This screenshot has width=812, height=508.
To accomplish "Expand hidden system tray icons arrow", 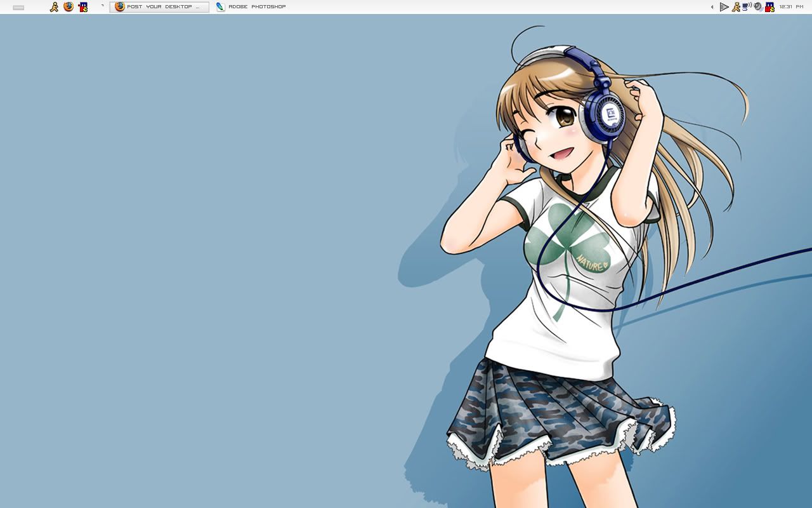I will tap(712, 7).
